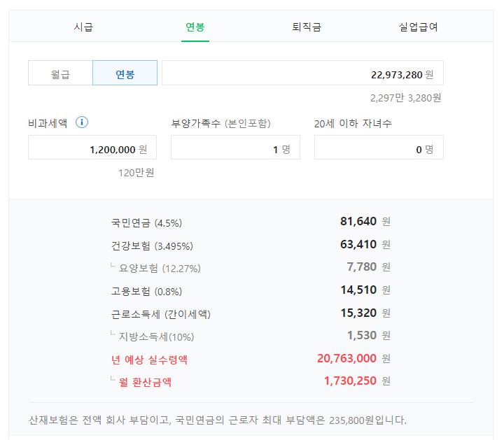Open the 실업급여 tab
This screenshot has width=504, height=440.
pos(418,27)
